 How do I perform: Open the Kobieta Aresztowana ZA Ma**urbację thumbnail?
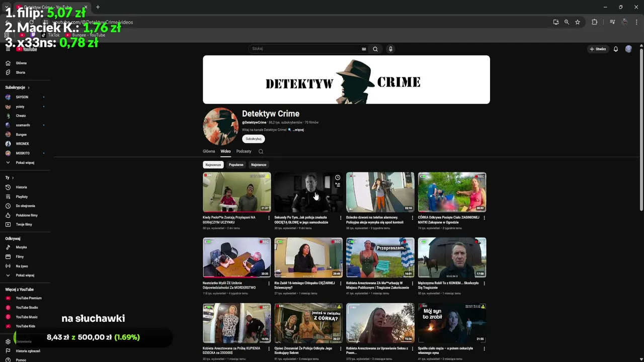[x=380, y=257]
